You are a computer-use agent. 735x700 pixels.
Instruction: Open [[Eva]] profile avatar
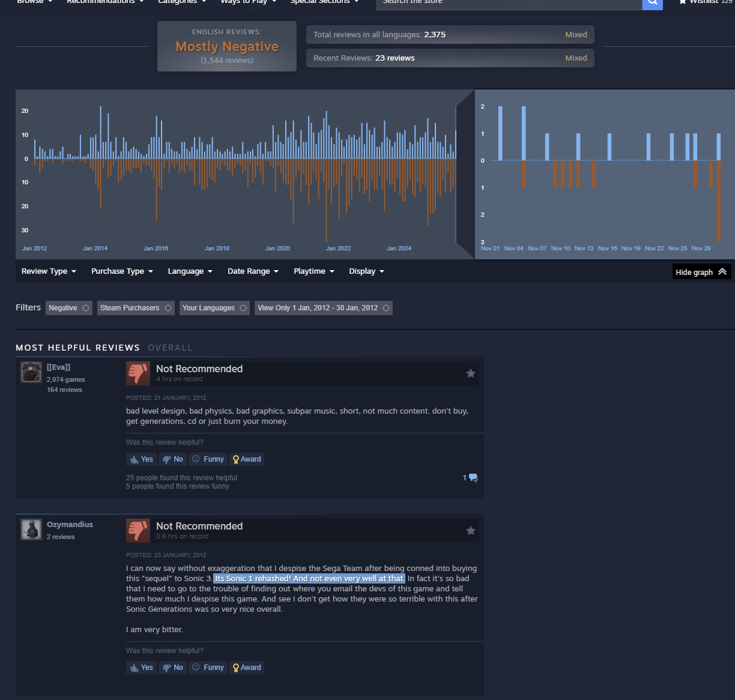[x=31, y=372]
